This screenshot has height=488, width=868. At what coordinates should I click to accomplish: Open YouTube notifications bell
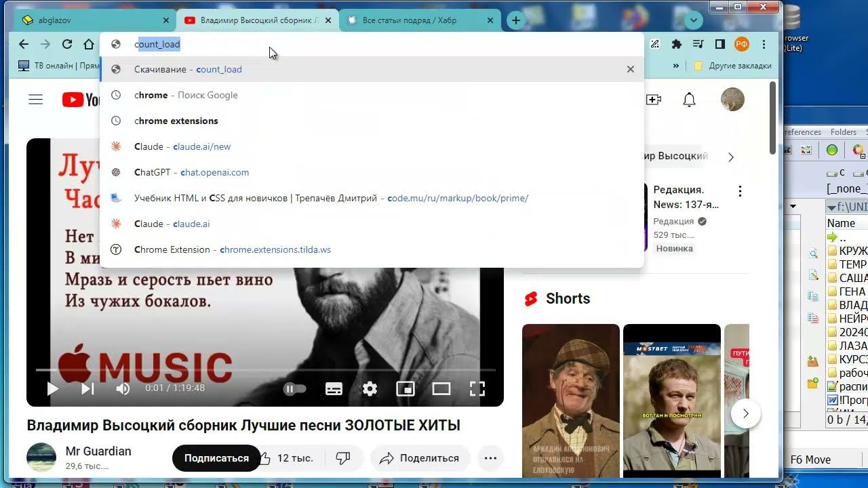point(689,100)
